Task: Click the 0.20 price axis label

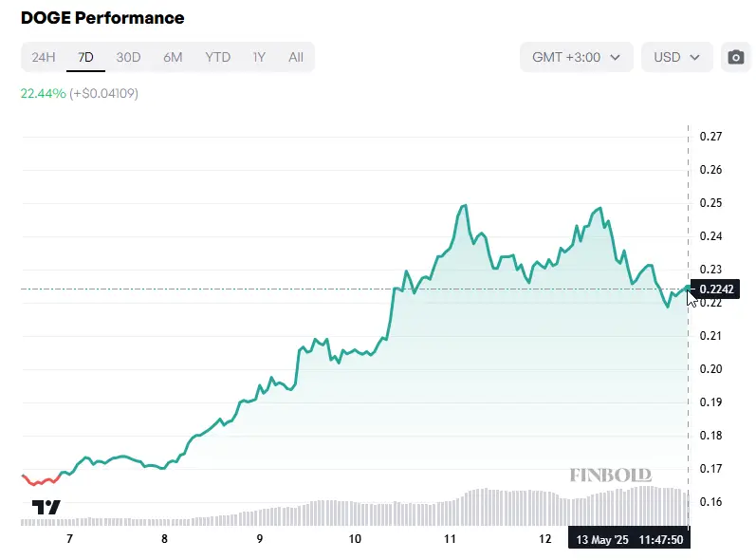Action: (x=710, y=369)
